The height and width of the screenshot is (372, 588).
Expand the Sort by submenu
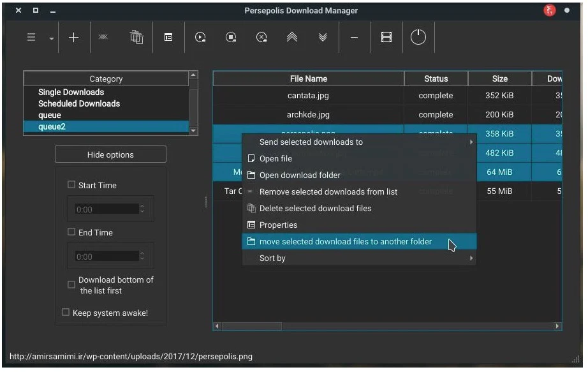(x=359, y=258)
